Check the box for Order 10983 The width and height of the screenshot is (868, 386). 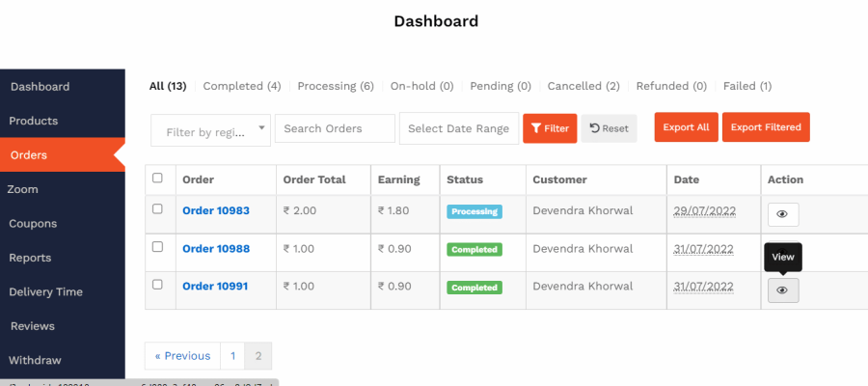coord(157,208)
